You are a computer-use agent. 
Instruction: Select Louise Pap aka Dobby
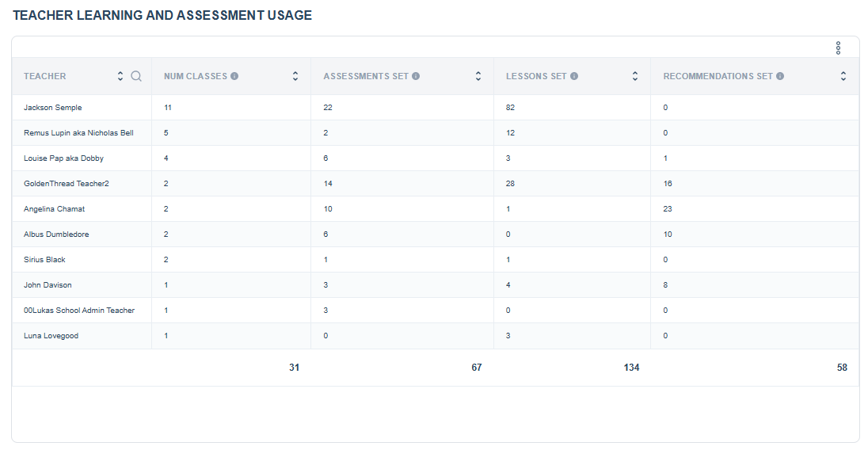[x=63, y=158]
